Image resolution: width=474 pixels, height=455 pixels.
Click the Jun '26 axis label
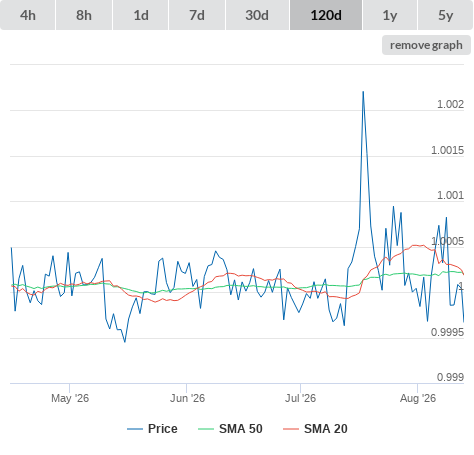click(x=187, y=398)
